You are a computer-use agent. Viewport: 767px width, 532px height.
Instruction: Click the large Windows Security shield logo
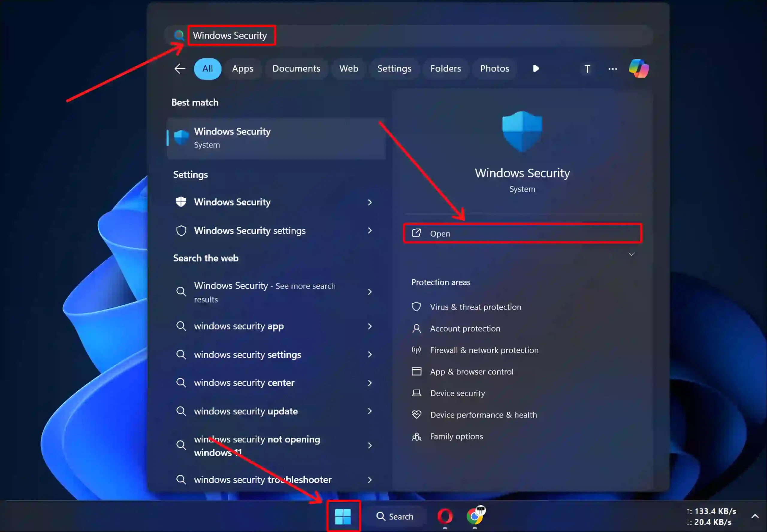click(x=522, y=131)
